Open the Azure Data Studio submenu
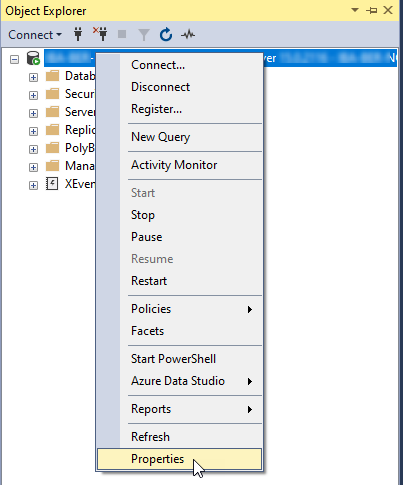 click(179, 381)
